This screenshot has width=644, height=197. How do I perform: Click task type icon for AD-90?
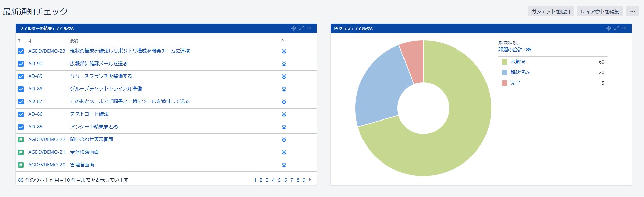point(21,64)
